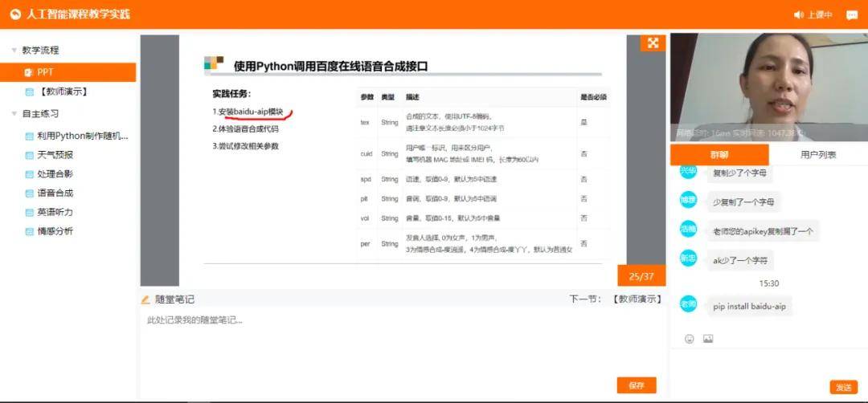
Task: Open 利用Python制作随机 exercise
Action: [x=83, y=136]
